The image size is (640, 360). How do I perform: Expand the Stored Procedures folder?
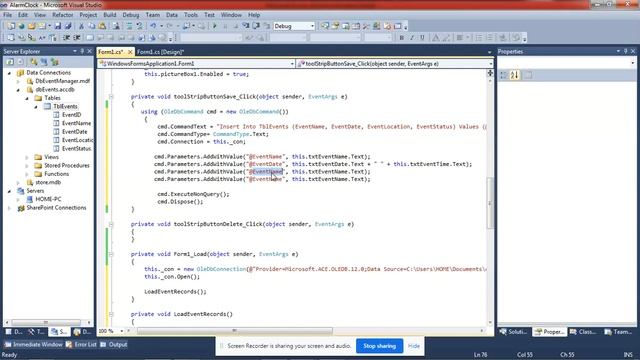click(x=27, y=166)
